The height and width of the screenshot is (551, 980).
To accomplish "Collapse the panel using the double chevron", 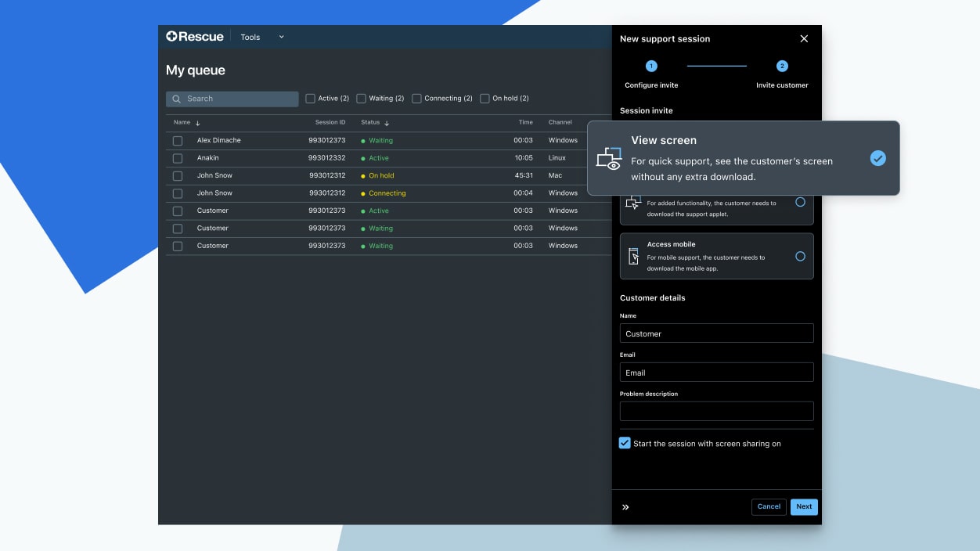I will tap(625, 506).
